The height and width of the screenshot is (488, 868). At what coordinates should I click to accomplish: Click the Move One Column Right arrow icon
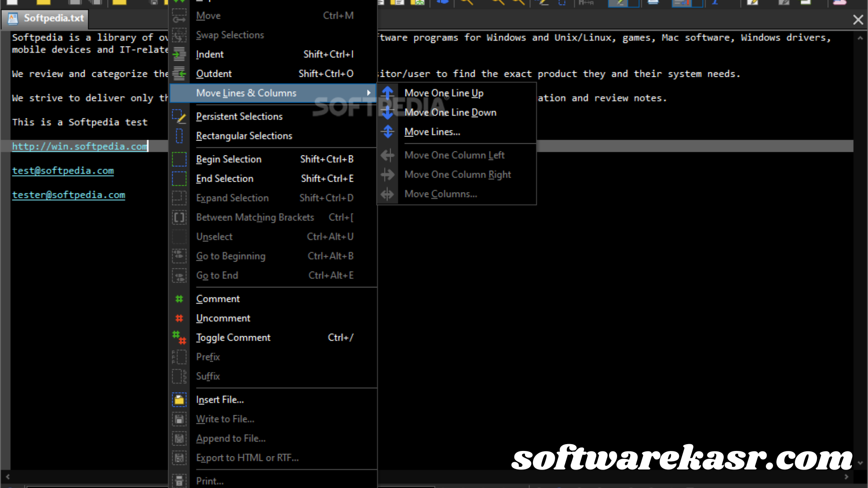point(387,175)
